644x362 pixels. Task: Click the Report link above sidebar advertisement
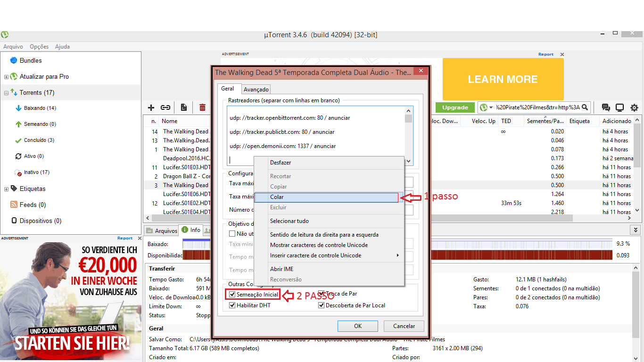point(125,238)
